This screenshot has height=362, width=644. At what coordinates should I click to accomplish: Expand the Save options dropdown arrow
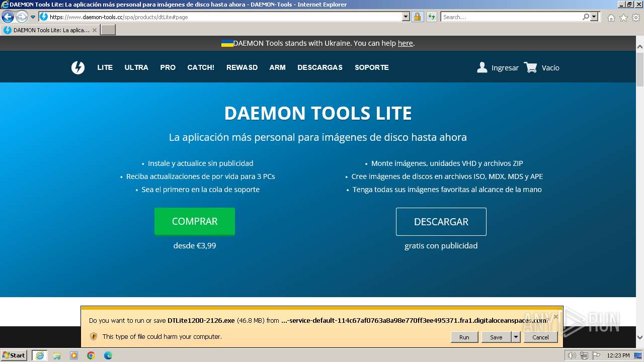[x=516, y=337]
